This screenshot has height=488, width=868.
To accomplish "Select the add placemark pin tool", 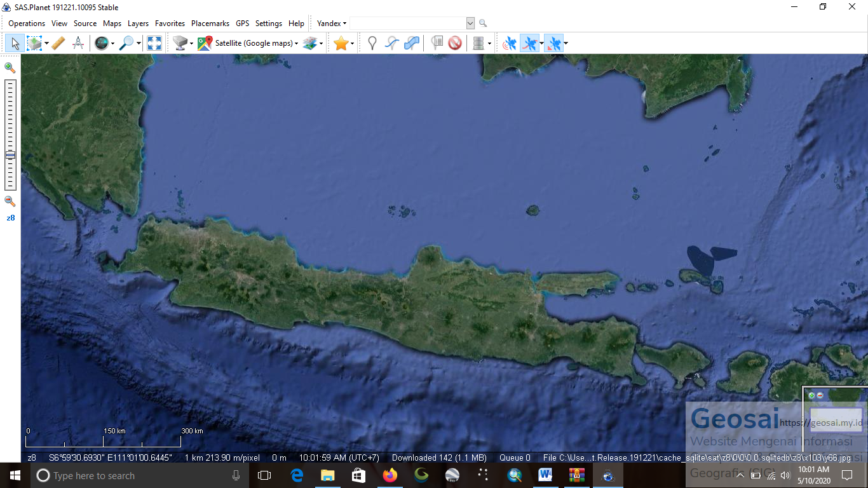I will 372,43.
